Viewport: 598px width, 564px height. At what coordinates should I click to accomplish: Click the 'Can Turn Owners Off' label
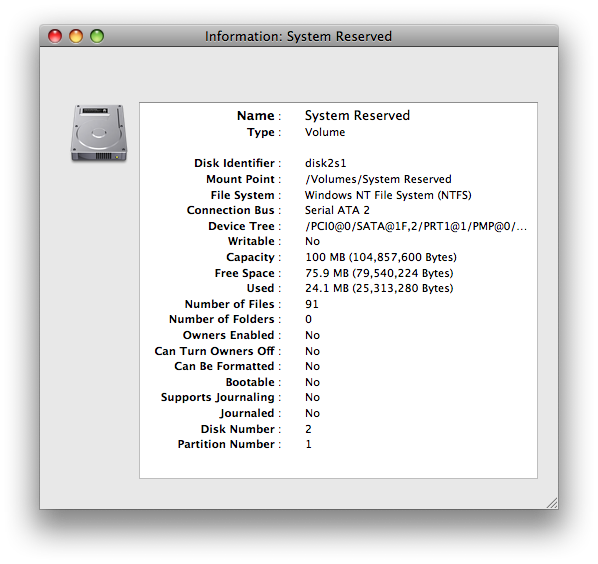(215, 351)
